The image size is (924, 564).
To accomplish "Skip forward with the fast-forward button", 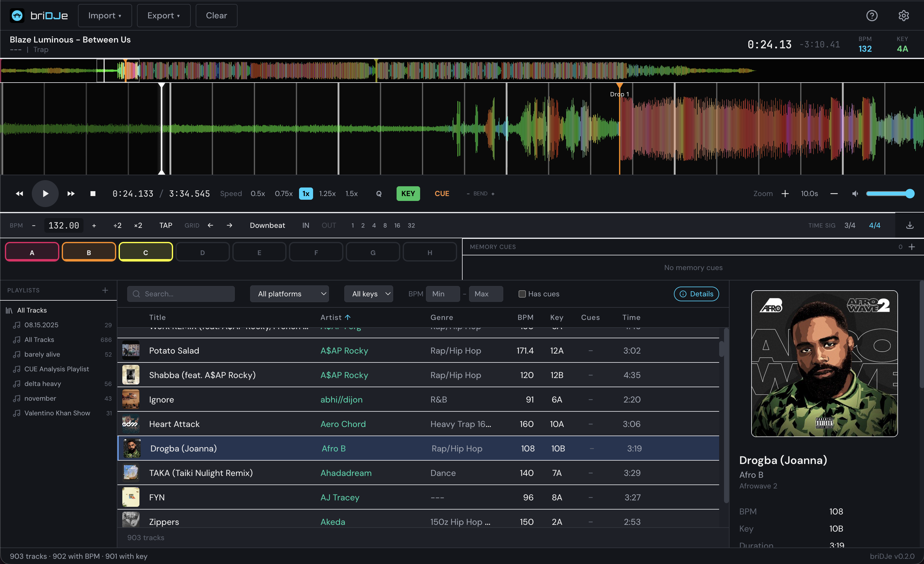I will pyautogui.click(x=71, y=194).
